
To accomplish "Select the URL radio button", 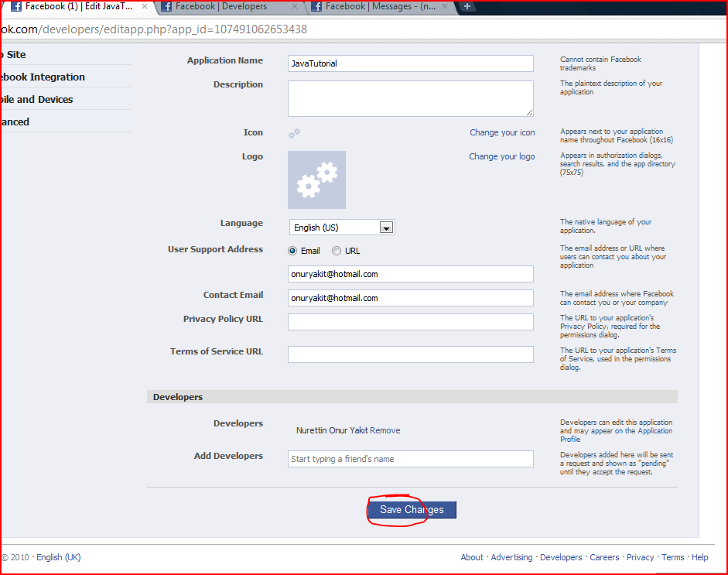I will pos(336,251).
